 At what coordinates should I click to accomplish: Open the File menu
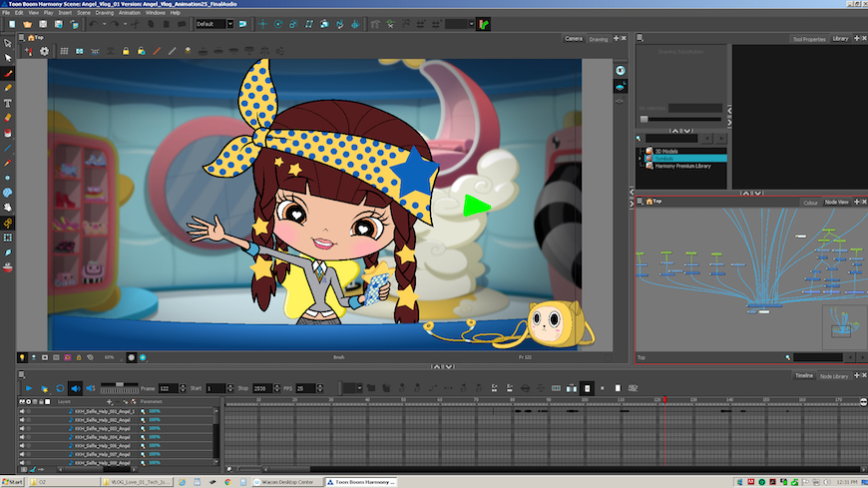pyautogui.click(x=6, y=13)
